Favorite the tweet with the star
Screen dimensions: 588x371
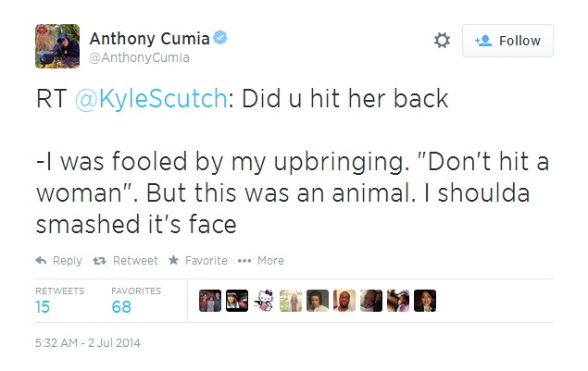pos(198,261)
